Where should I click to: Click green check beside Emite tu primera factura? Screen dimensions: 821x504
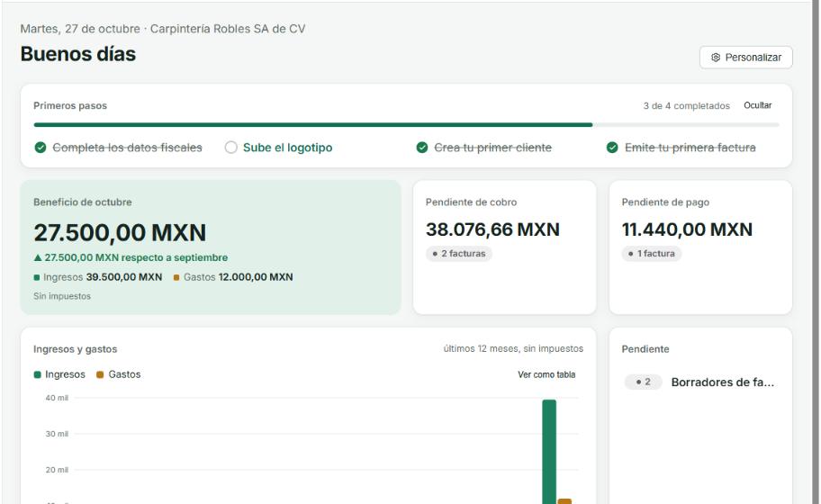pyautogui.click(x=612, y=148)
